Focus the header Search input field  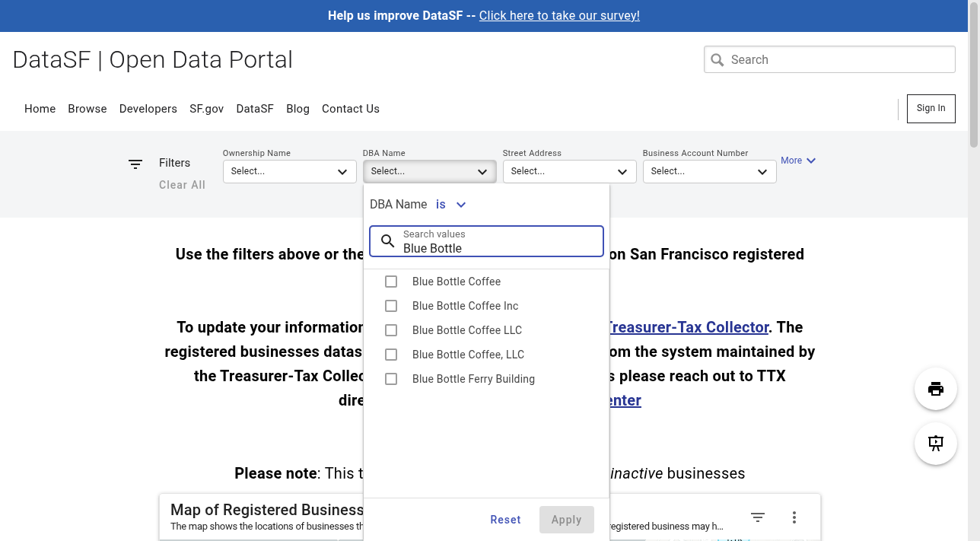[829, 59]
